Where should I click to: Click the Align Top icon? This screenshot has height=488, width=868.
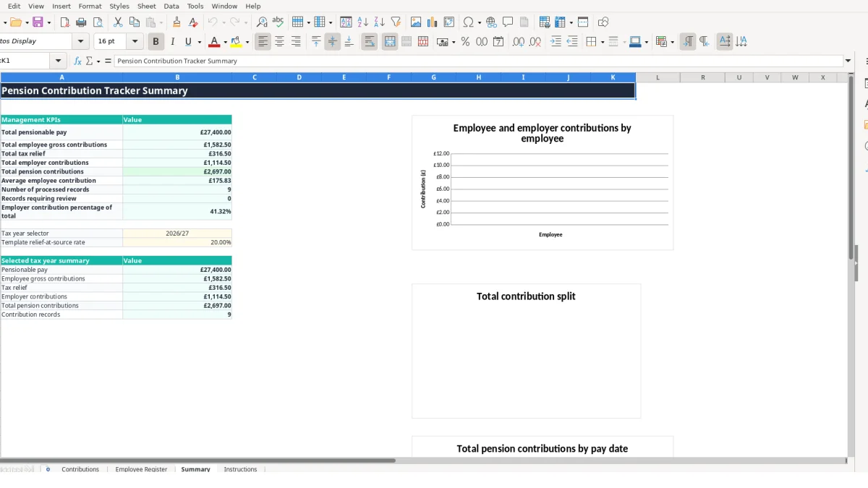click(x=316, y=42)
